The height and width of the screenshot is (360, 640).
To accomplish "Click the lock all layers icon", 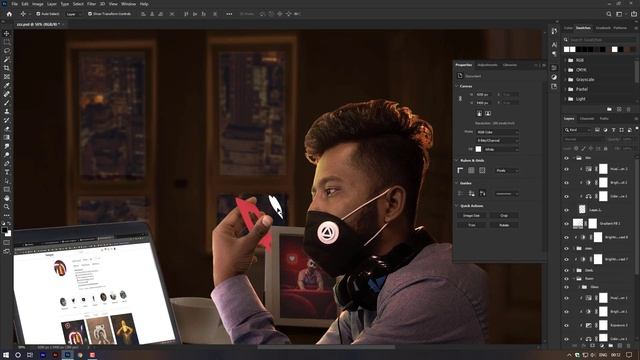I will click(x=605, y=148).
